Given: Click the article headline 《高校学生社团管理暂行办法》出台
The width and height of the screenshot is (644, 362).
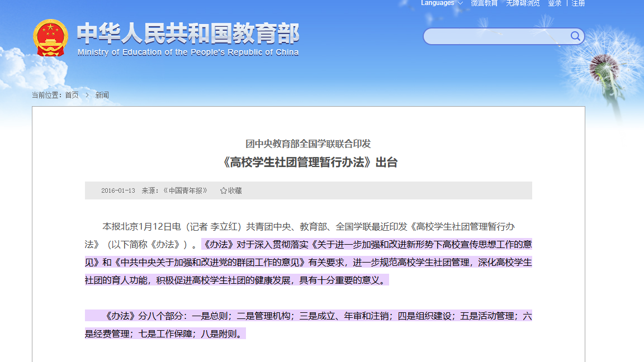Looking at the screenshot, I should coord(309,163).
